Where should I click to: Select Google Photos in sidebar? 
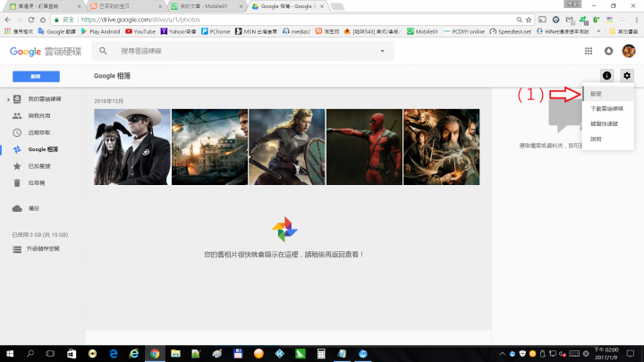click(41, 149)
